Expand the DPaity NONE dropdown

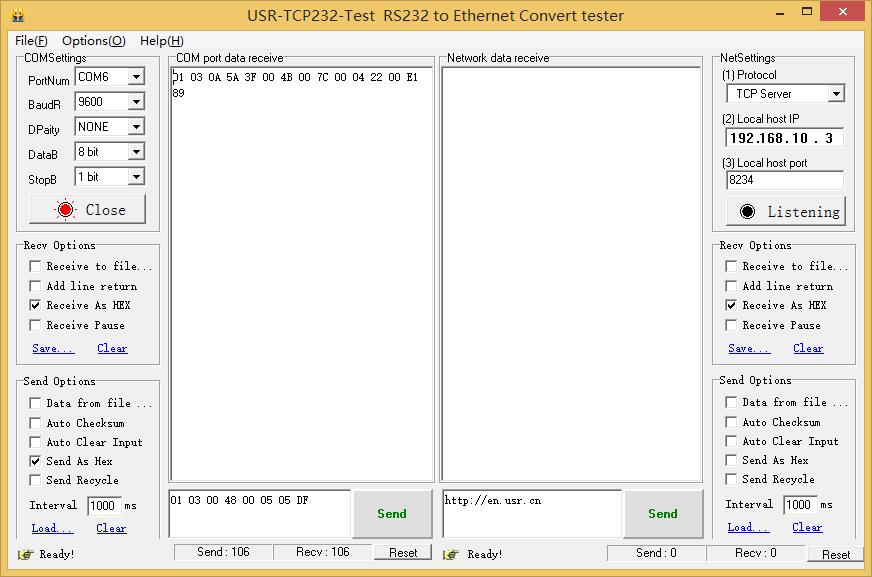click(x=136, y=127)
